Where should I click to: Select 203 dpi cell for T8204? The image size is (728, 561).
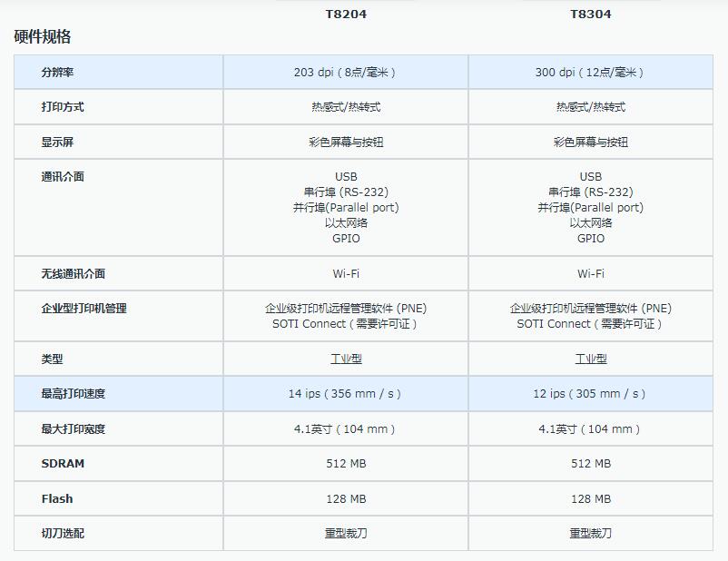[345, 71]
